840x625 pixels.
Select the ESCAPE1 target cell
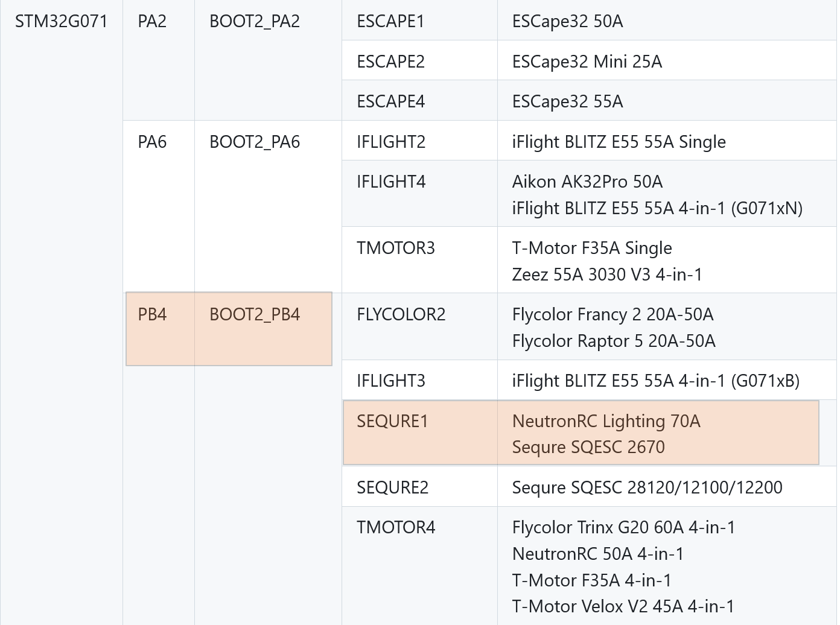419,21
